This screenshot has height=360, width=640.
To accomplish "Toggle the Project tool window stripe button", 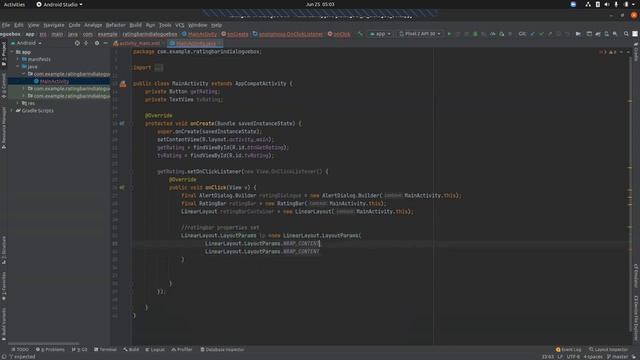I will [x=4, y=54].
